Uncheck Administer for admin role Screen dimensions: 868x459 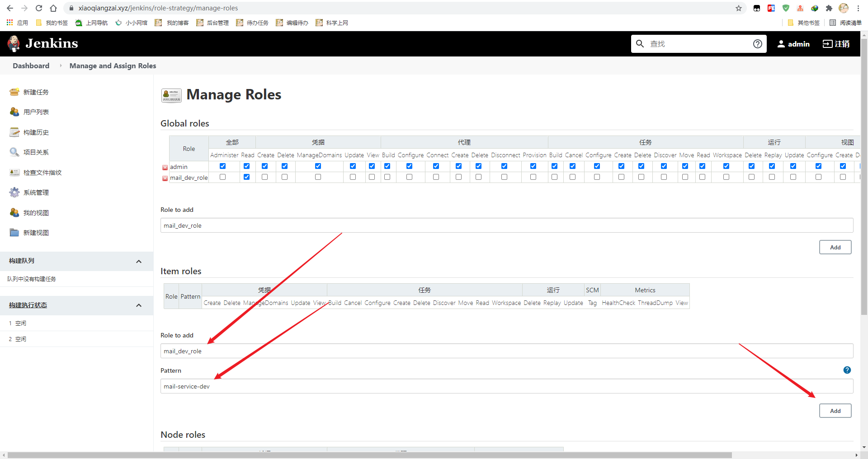(222, 166)
